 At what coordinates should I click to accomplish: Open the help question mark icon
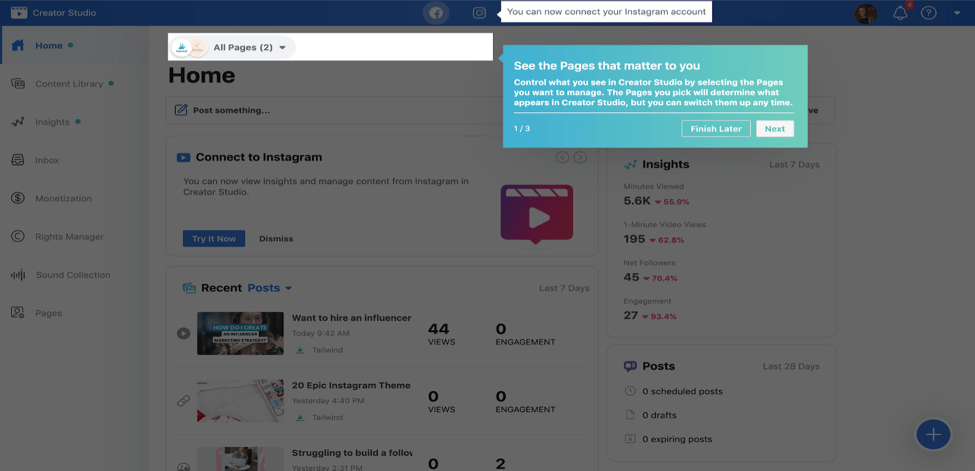928,13
